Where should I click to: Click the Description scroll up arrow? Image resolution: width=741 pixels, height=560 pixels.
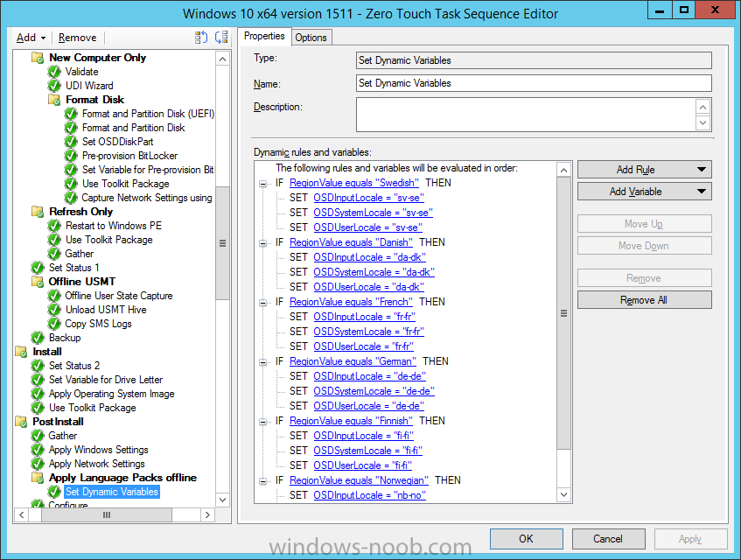(703, 108)
